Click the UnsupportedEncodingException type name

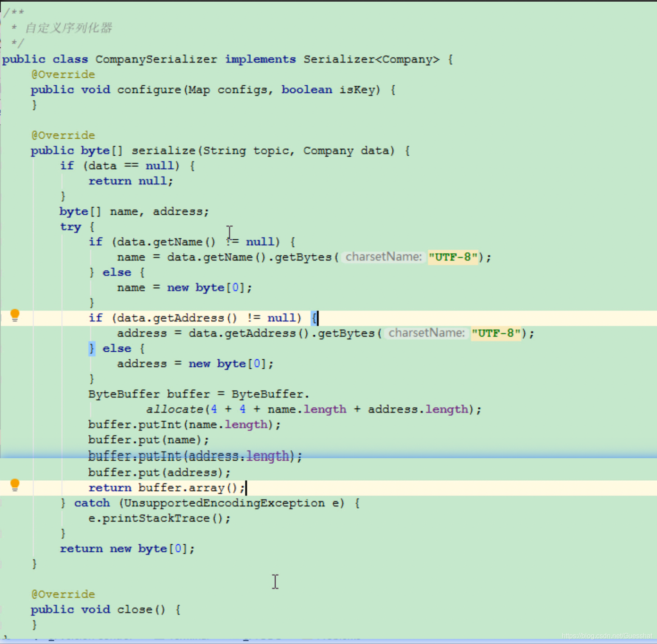pos(224,503)
